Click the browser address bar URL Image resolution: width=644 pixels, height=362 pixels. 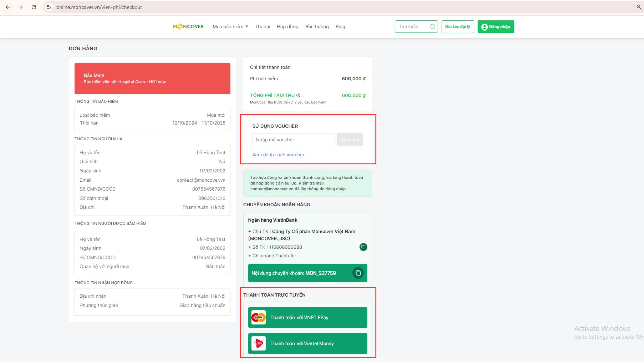[99, 7]
